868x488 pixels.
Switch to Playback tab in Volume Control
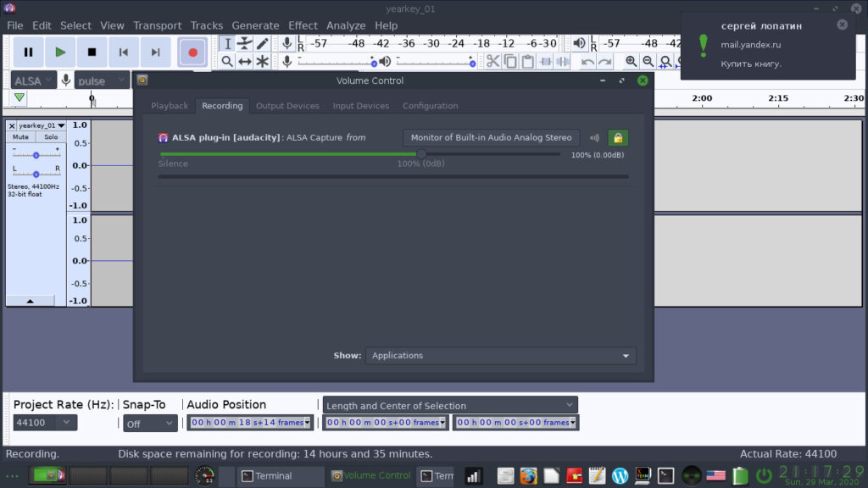[170, 106]
